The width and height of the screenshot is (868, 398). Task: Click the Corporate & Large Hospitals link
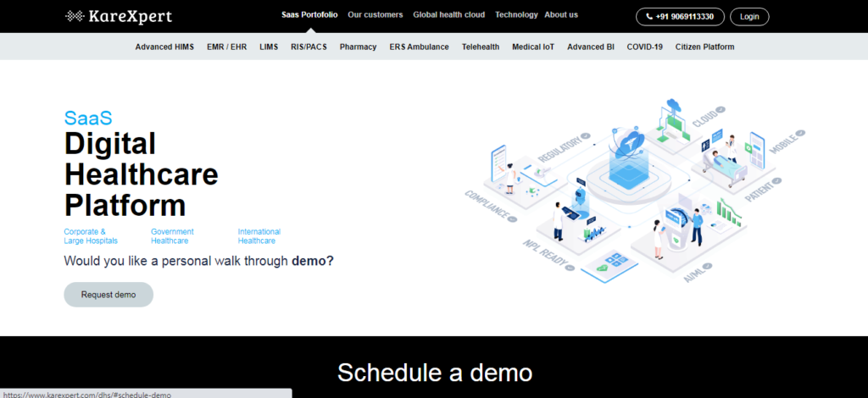91,236
